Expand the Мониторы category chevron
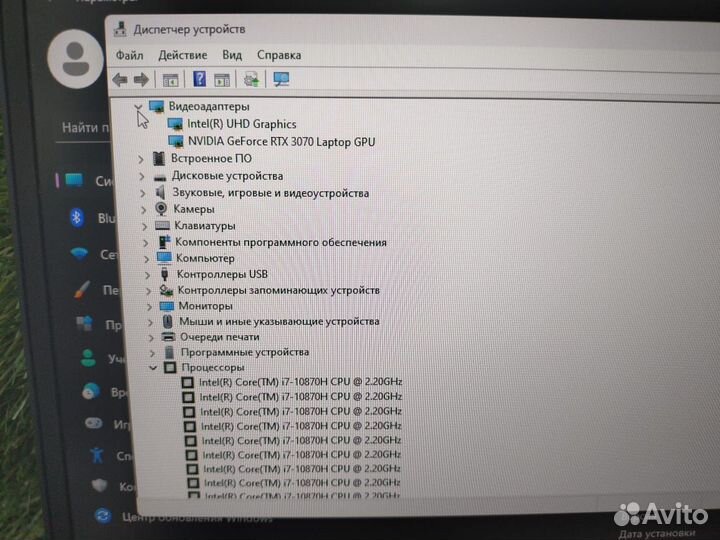720x540 pixels. pyautogui.click(x=149, y=307)
